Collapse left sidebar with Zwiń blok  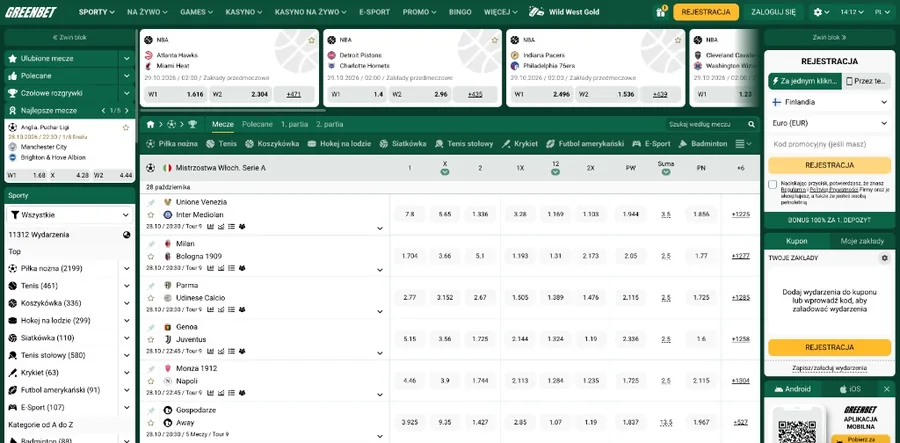69,37
